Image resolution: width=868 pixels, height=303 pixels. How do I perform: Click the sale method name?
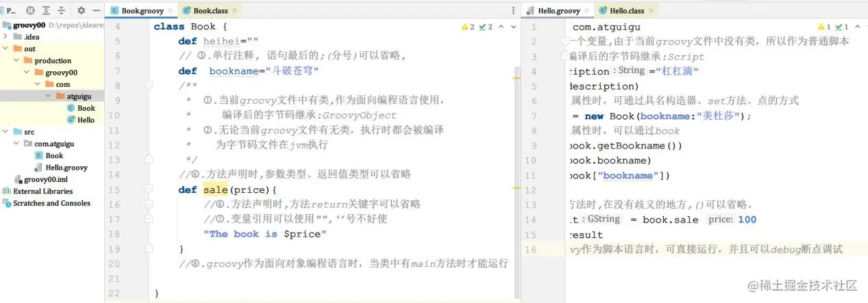click(216, 189)
